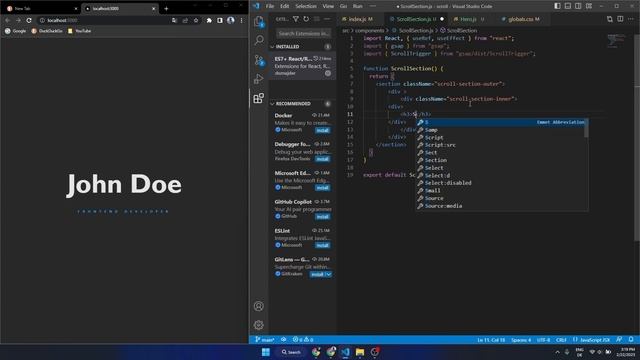Open the Source Control view in VS Code
Image resolution: width=640 pixels, height=360 pixels.
[x=259, y=60]
